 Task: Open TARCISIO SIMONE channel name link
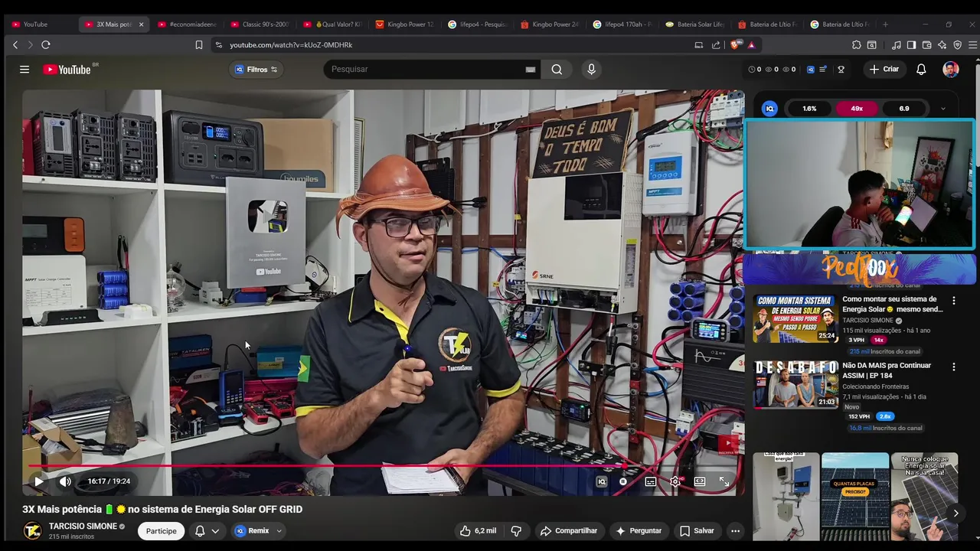pyautogui.click(x=83, y=527)
